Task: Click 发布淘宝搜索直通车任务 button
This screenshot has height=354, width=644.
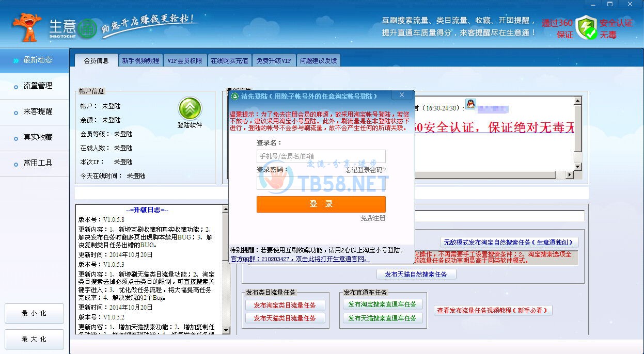Action: 383,304
